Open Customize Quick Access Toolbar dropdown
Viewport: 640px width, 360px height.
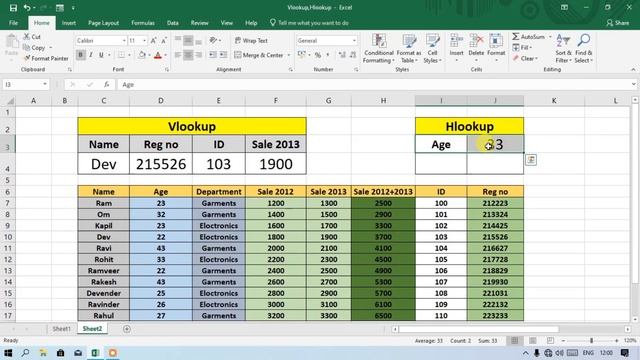tap(73, 8)
